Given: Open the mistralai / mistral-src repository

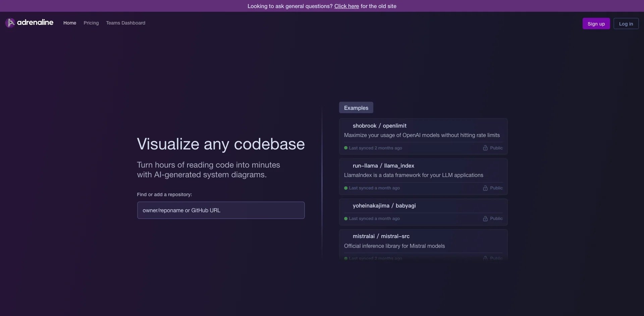Looking at the screenshot, I should coord(423,244).
